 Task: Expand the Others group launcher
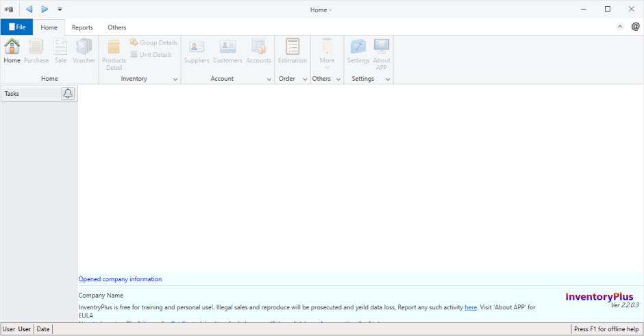(338, 79)
